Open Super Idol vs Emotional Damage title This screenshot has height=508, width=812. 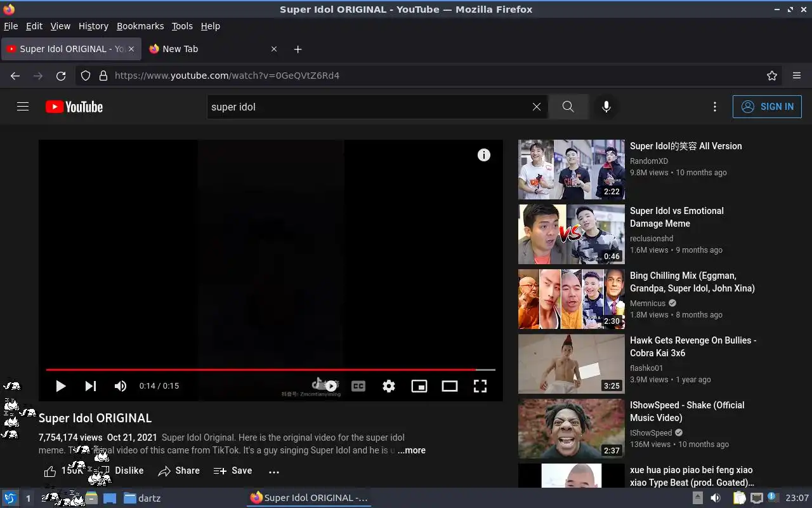(677, 217)
